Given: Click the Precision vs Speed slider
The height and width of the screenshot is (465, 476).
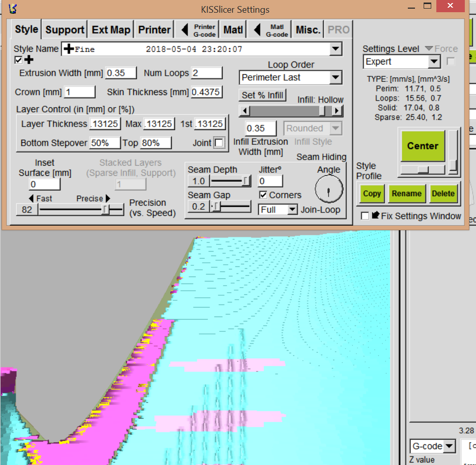Looking at the screenshot, I should coord(81,209).
